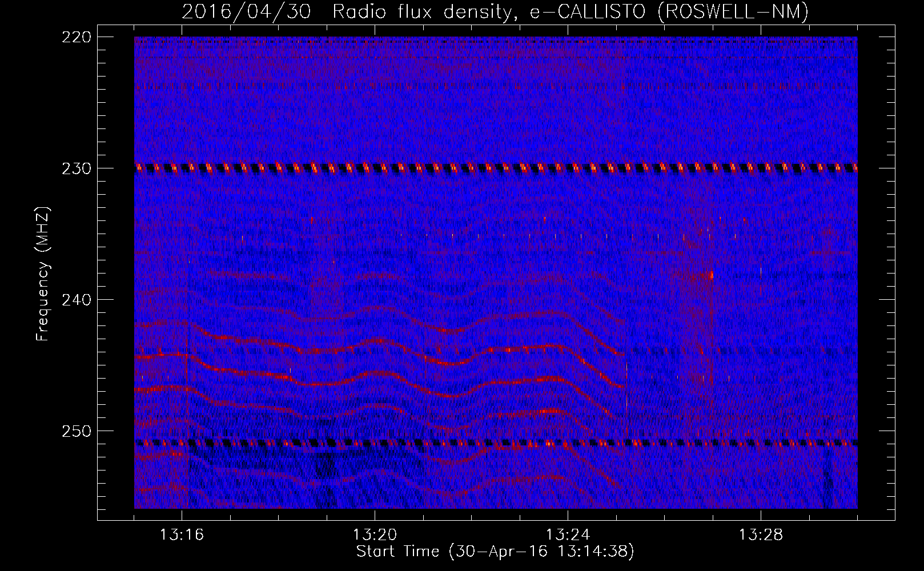Viewport: 924px width, 571px height.
Task: Click the dashed interference band near 251 MHz
Action: tap(496, 443)
